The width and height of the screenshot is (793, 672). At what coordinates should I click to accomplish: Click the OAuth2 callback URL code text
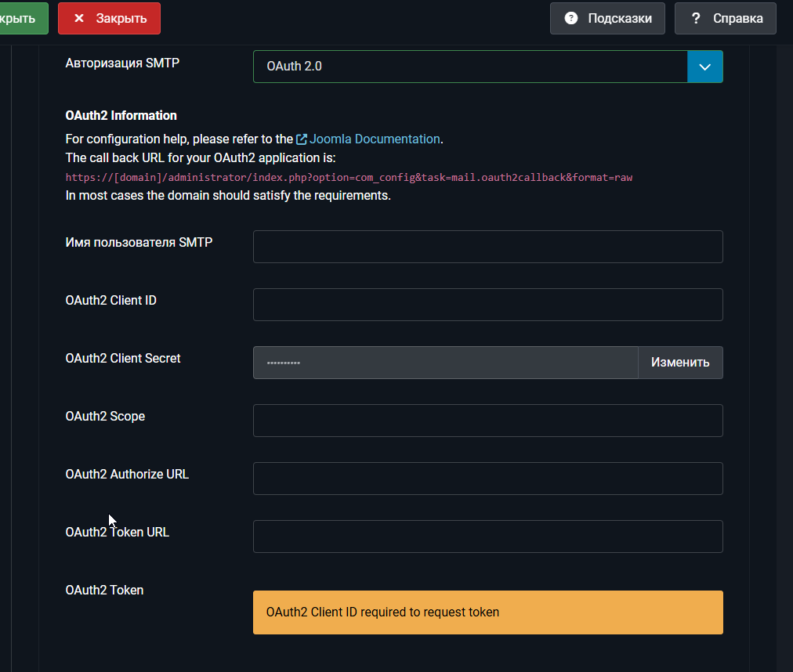tap(349, 178)
